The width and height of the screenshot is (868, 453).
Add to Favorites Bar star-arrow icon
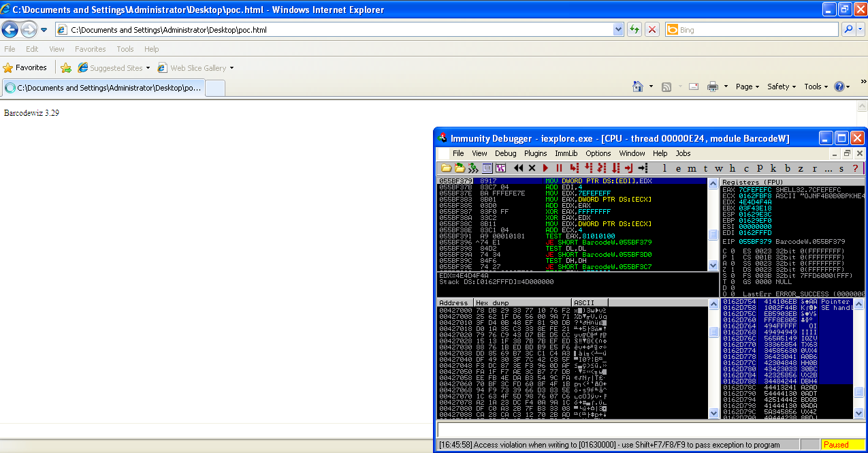point(66,68)
